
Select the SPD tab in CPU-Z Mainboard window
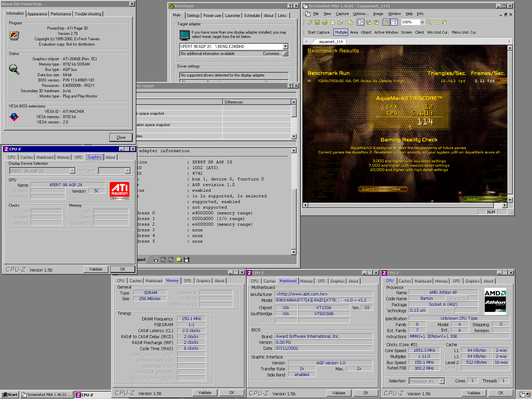click(321, 281)
